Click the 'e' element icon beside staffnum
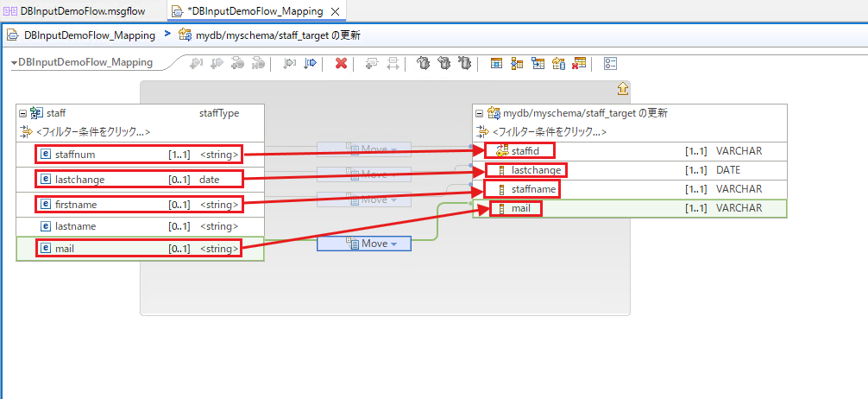The height and width of the screenshot is (399, 868). tap(47, 155)
